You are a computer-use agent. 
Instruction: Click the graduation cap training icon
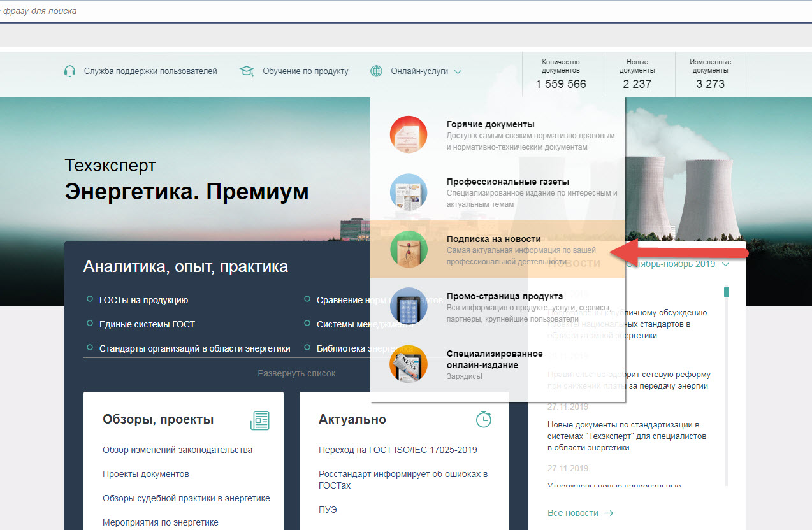[247, 71]
